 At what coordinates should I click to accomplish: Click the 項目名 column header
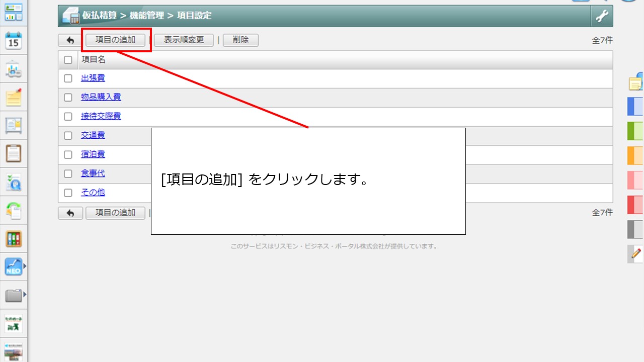click(94, 60)
